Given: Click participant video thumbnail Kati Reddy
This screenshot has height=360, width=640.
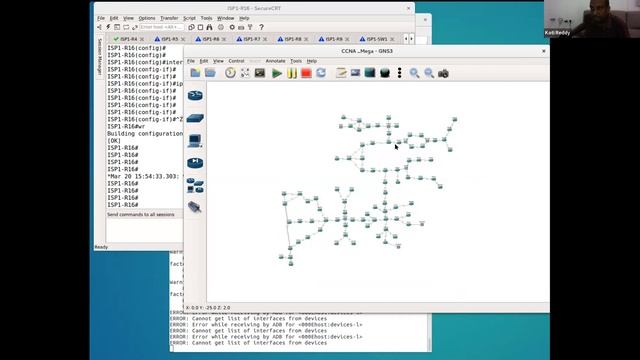Looking at the screenshot, I should pyautogui.click(x=591, y=19).
